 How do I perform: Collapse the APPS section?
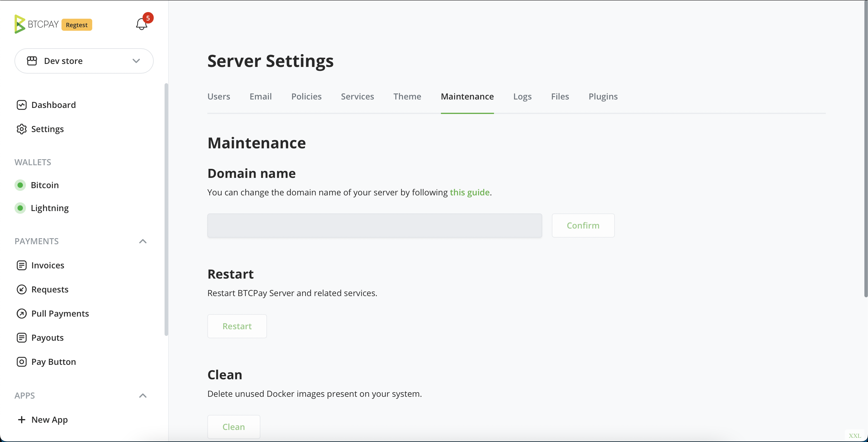point(143,395)
